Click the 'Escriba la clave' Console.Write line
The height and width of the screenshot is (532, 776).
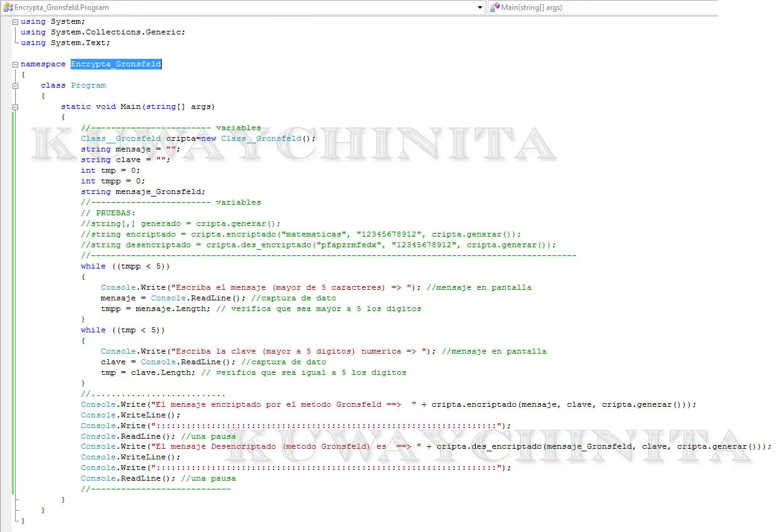point(324,351)
